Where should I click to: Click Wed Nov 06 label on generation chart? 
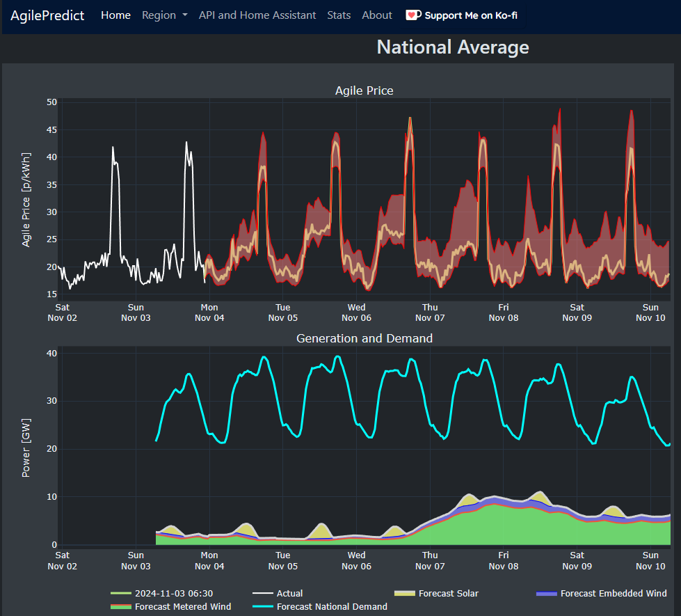click(356, 561)
